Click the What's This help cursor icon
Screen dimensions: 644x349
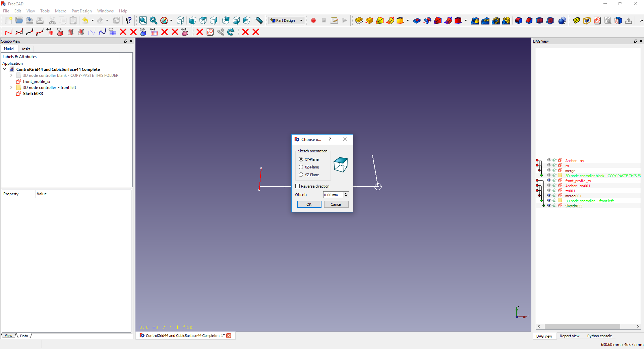(128, 20)
